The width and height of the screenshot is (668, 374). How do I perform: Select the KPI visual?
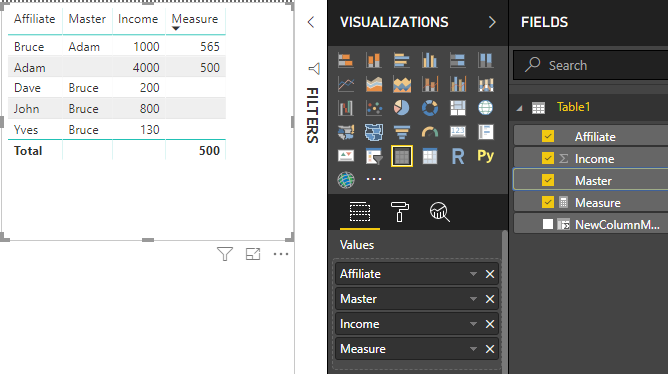(x=346, y=156)
